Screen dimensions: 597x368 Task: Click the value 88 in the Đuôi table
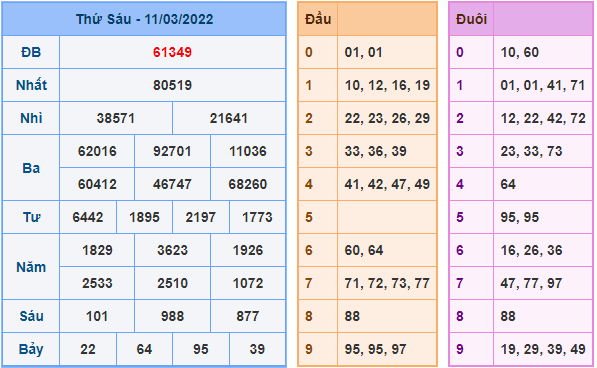(508, 316)
